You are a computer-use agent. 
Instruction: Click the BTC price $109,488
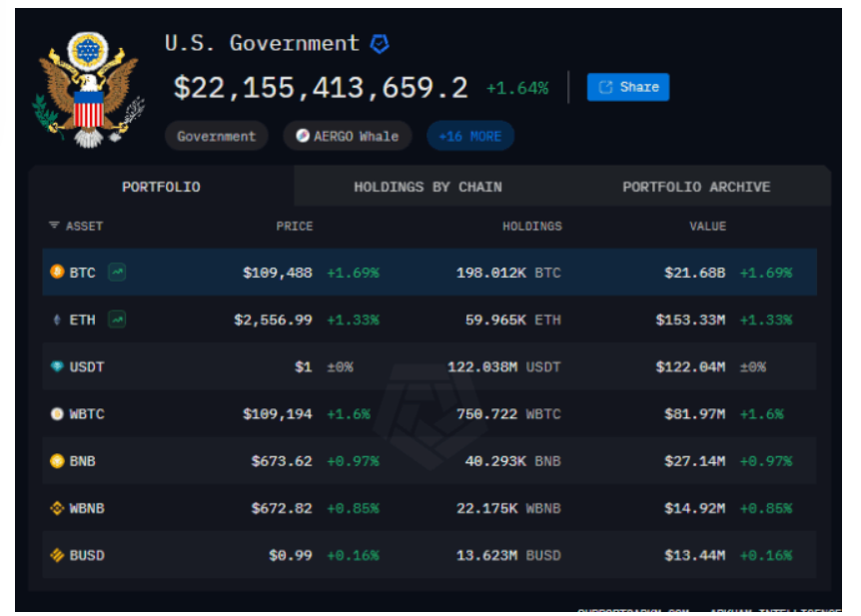(278, 273)
